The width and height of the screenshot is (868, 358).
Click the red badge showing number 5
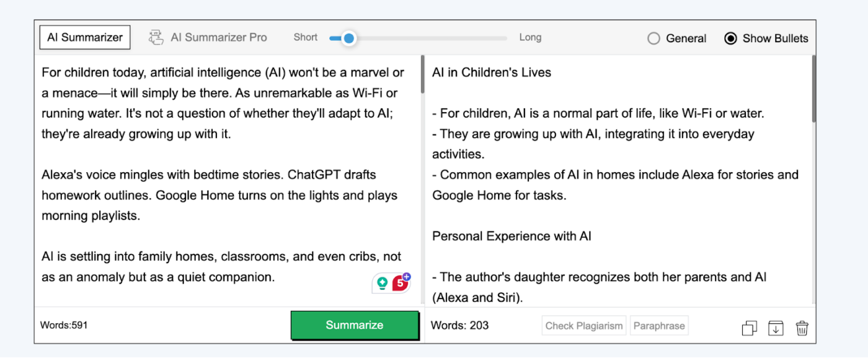point(401,282)
